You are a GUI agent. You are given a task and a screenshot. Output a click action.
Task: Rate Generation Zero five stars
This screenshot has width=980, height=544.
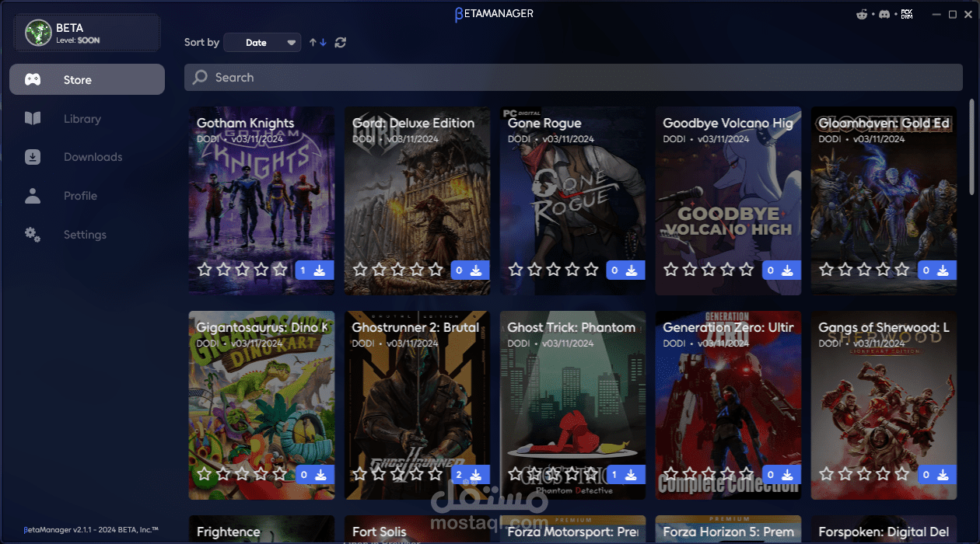pyautogui.click(x=747, y=473)
